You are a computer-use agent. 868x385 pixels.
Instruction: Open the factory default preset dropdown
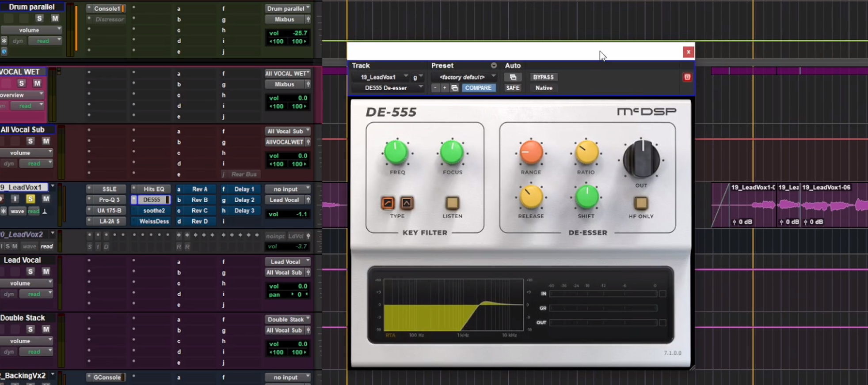tap(464, 77)
